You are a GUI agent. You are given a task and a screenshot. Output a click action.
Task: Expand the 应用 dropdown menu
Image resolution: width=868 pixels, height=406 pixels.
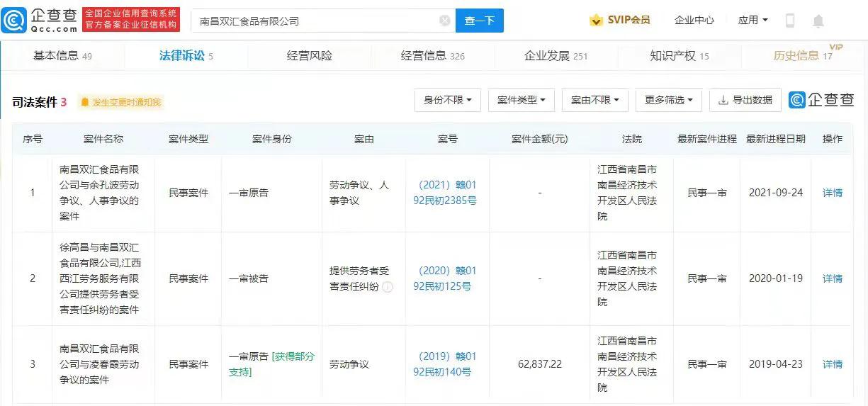tap(753, 21)
